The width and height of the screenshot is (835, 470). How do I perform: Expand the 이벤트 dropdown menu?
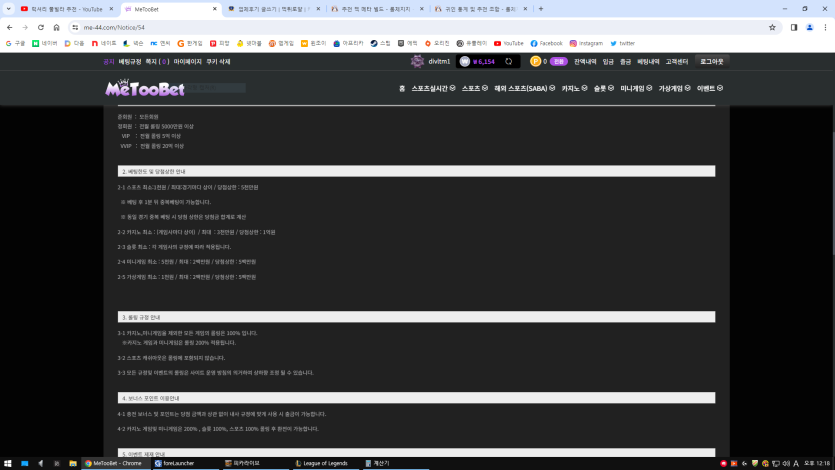(x=710, y=88)
